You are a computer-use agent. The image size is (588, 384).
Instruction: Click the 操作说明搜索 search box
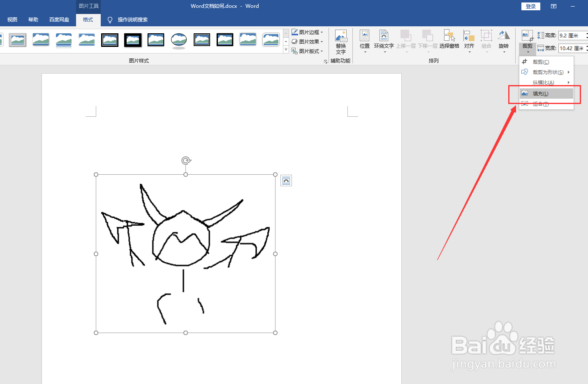pyautogui.click(x=132, y=20)
